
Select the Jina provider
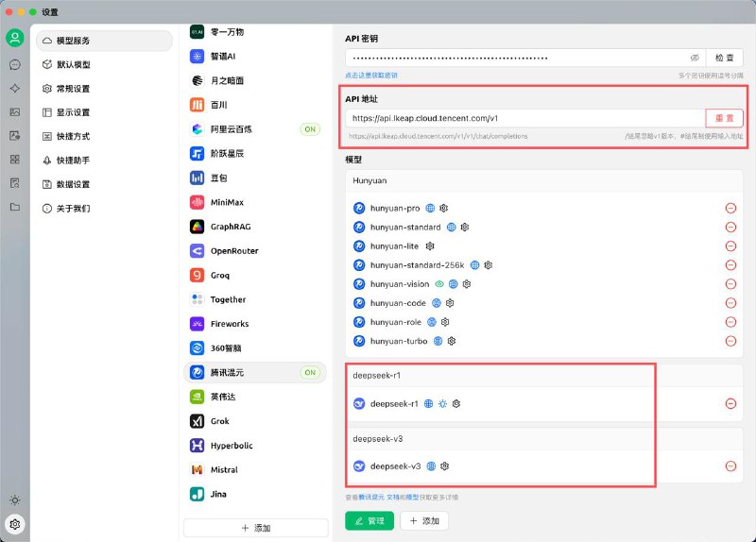click(x=255, y=494)
